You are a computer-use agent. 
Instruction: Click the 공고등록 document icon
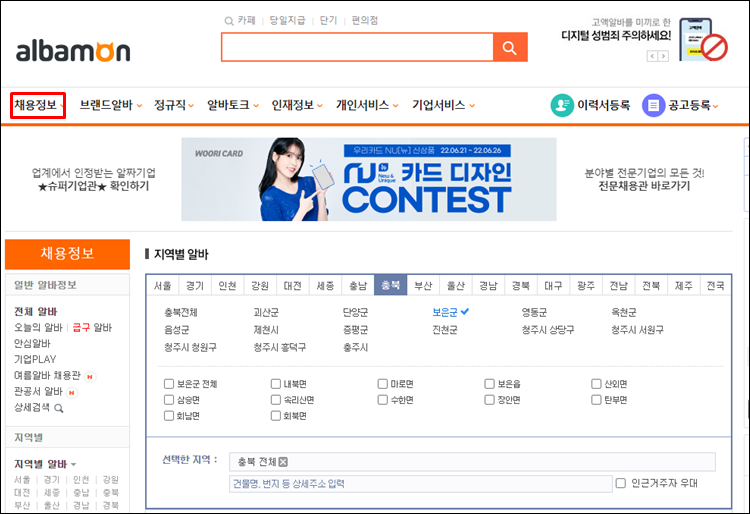coord(653,105)
